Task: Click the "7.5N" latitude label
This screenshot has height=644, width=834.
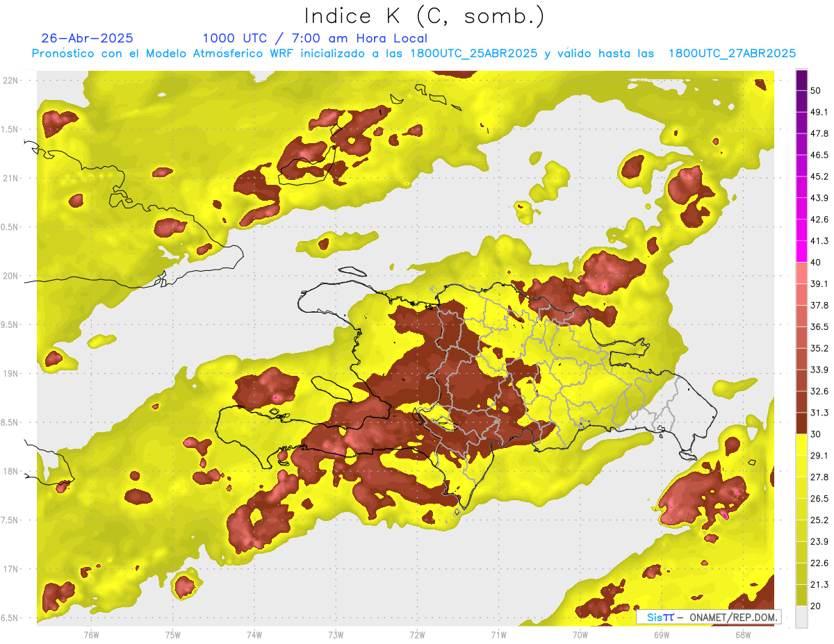Action: point(9,520)
